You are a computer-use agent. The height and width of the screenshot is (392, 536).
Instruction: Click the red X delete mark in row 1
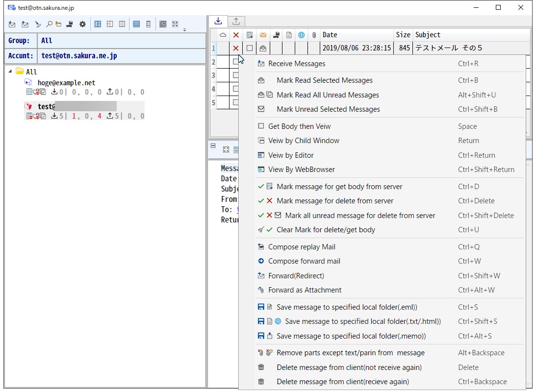236,48
